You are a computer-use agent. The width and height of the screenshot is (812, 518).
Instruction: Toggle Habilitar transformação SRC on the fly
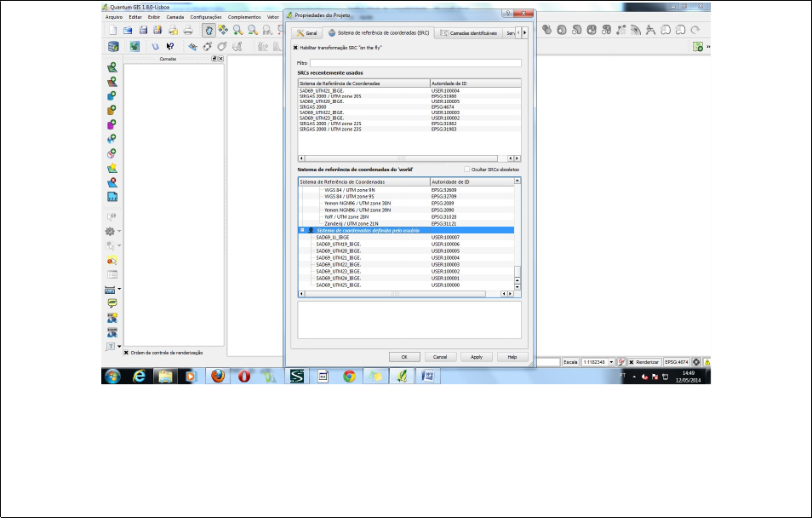tap(295, 48)
